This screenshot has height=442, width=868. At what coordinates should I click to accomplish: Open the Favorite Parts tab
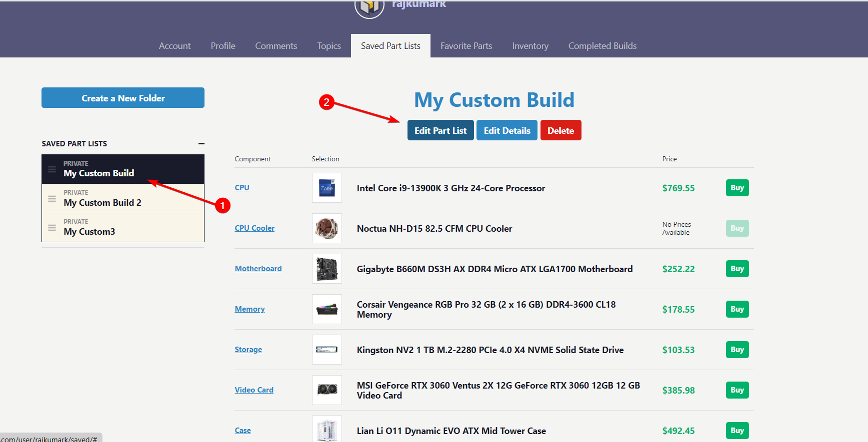click(x=466, y=46)
